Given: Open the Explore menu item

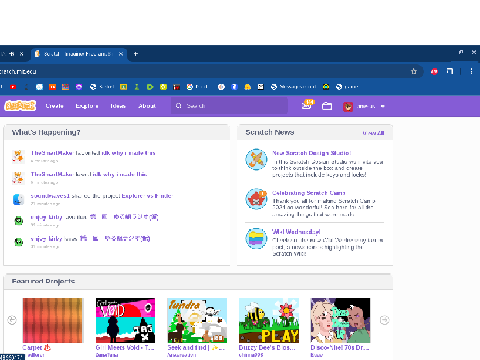Looking at the screenshot, I should click(87, 106).
